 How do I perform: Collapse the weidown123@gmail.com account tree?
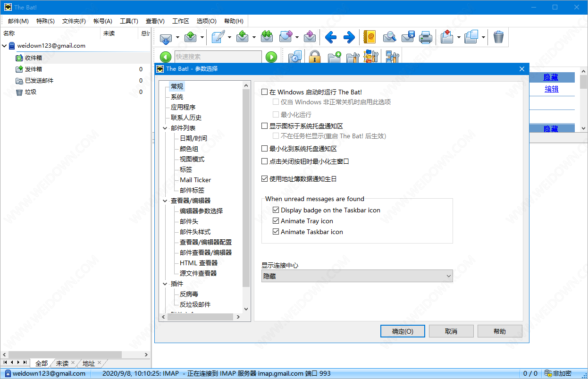click(x=5, y=46)
